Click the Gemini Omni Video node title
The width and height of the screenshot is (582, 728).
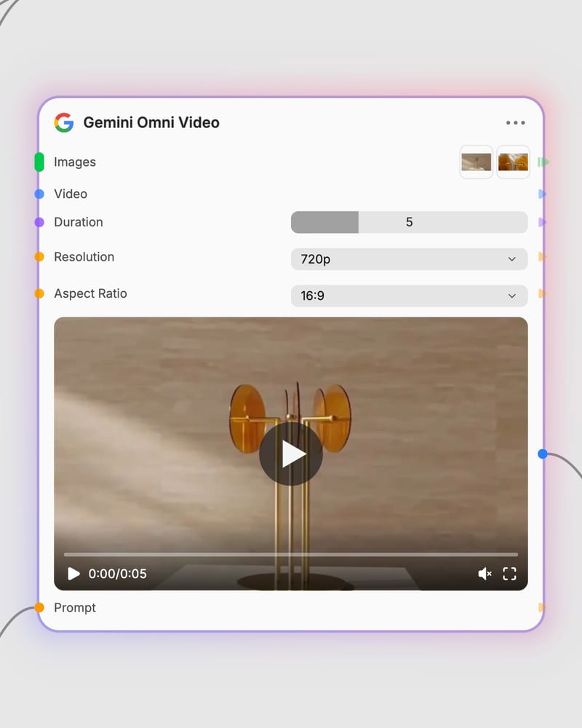tap(151, 122)
